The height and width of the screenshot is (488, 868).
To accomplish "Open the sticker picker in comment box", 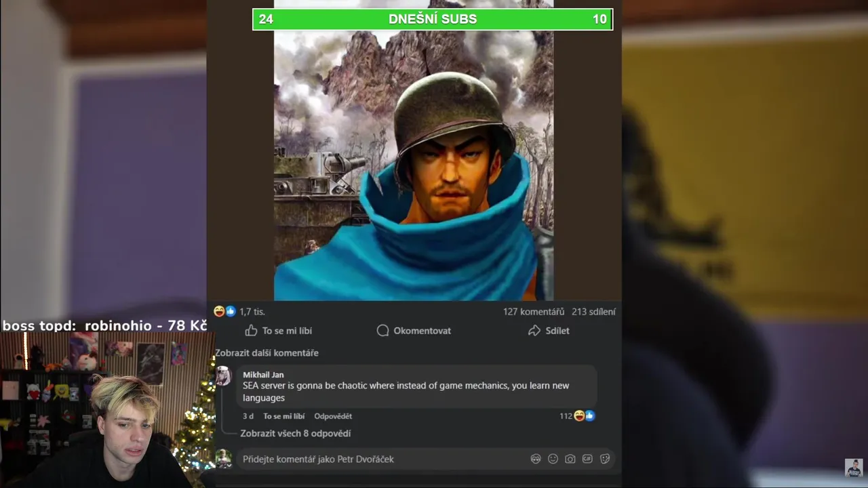I will click(x=605, y=459).
